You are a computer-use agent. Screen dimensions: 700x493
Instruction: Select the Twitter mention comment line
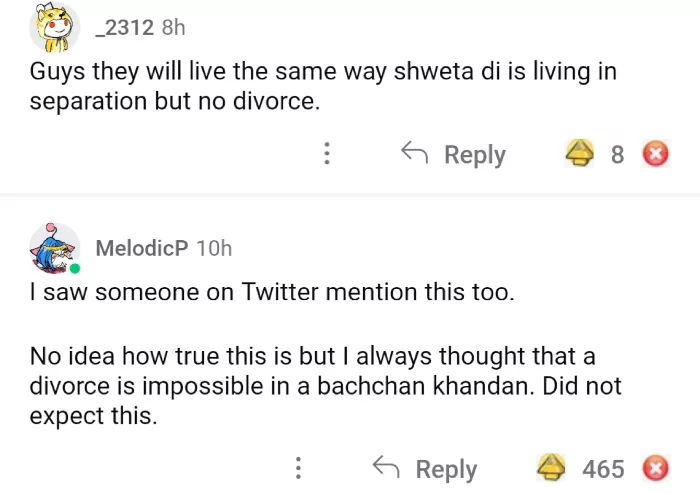[270, 295]
